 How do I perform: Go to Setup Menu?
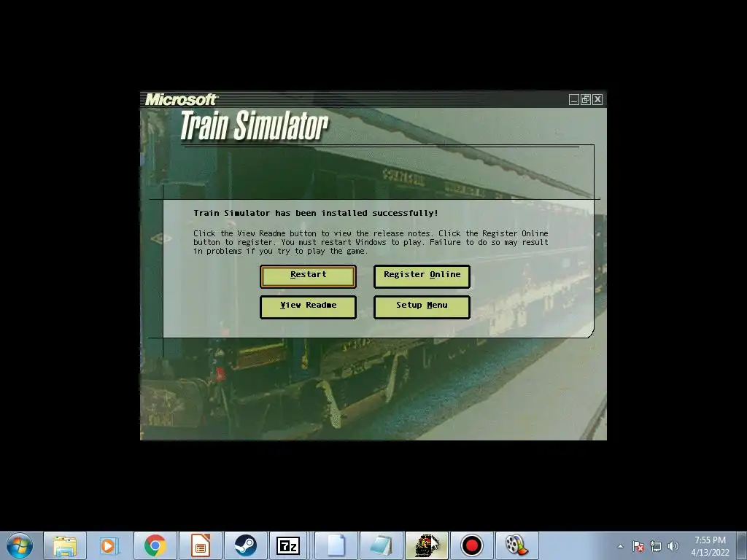tap(422, 307)
